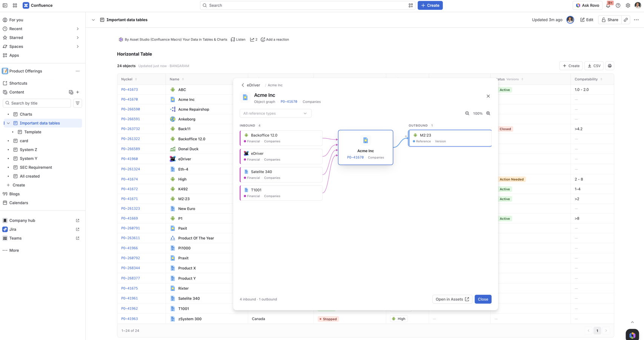Open Confluence settings gear
Screen dimensions: 644x340
coord(628,5)
